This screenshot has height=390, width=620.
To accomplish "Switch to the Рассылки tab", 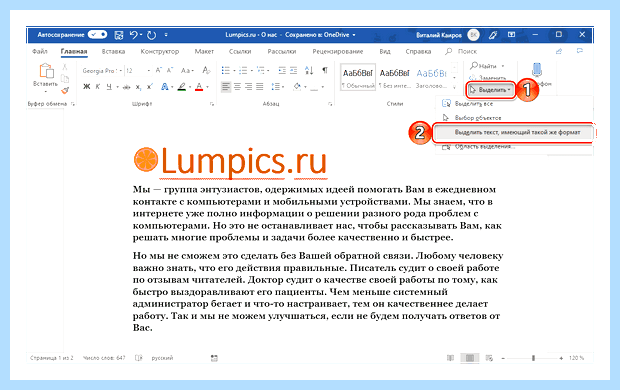I will coord(282,51).
